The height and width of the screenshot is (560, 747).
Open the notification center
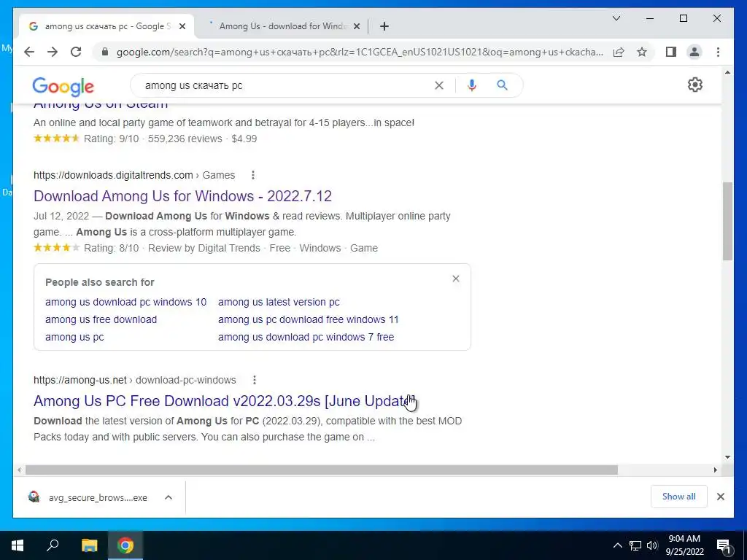[724, 545]
